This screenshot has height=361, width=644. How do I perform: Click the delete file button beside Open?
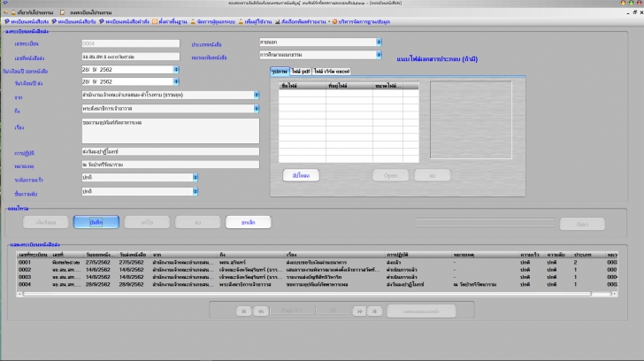pyautogui.click(x=432, y=175)
